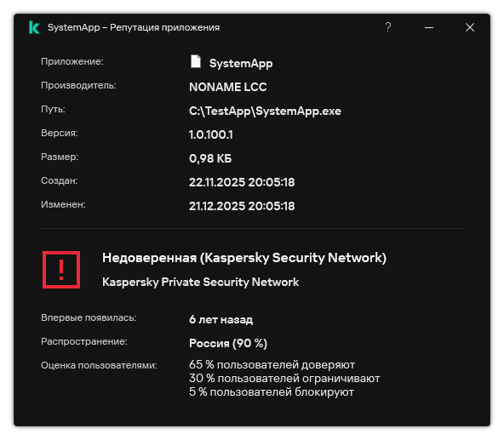Screen dimensions: 504x440
Task: Click '65 % пользователей доверяют' line
Action: tap(272, 365)
